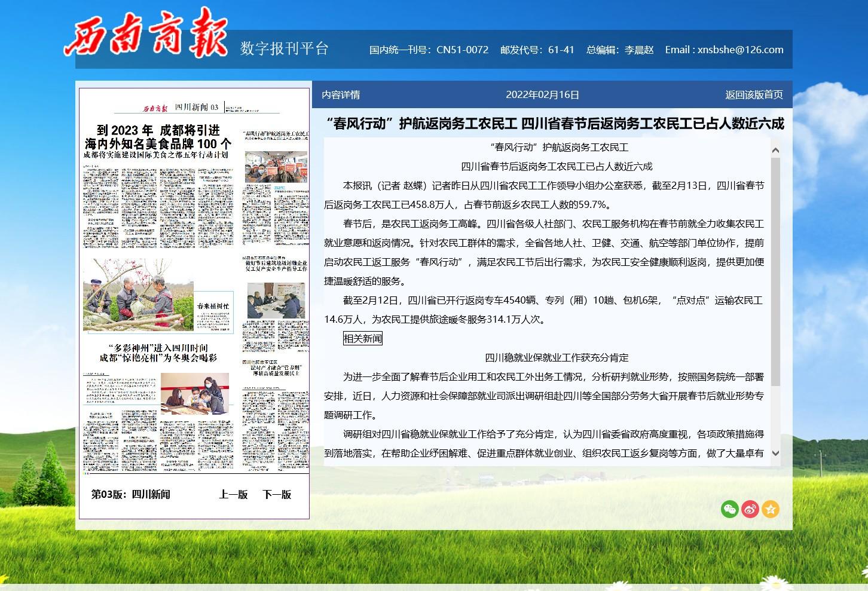Click the article's vertical scrollbar thumb
This screenshot has width=868, height=591.
[x=775, y=272]
